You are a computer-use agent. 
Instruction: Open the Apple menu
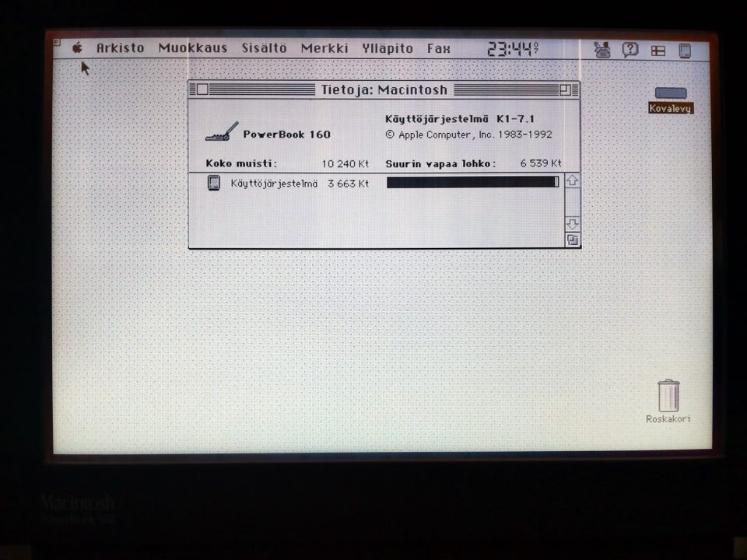click(77, 47)
